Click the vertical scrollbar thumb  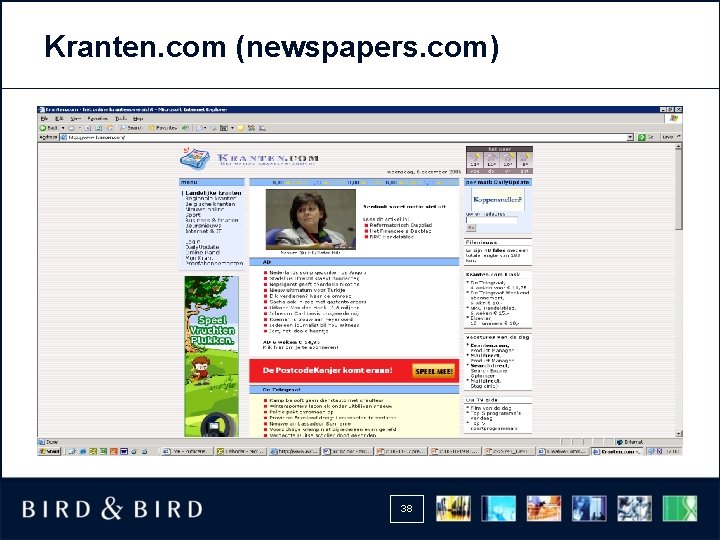[679, 190]
